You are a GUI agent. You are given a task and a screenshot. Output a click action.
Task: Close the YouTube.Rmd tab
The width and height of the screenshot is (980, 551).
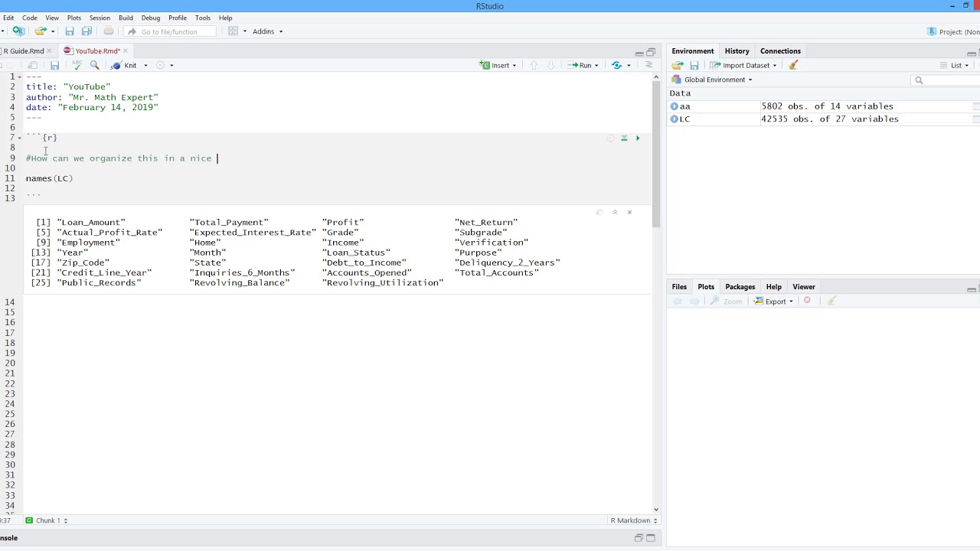coord(126,51)
